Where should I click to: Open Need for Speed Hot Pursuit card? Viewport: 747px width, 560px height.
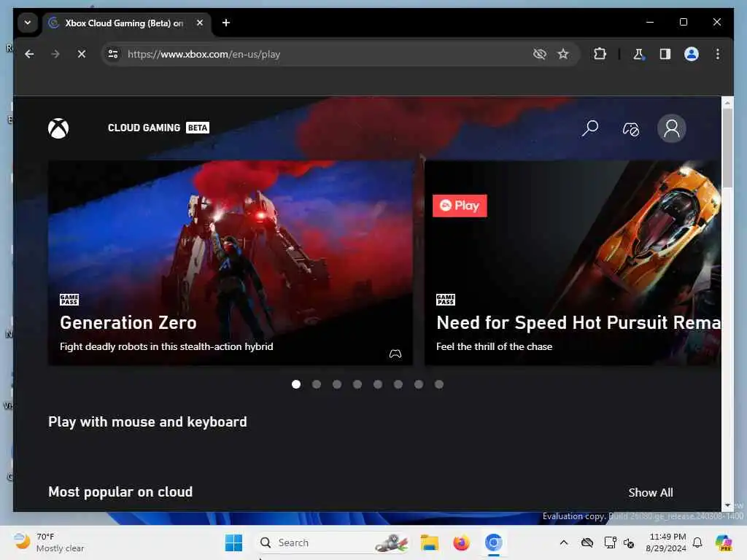coord(573,262)
